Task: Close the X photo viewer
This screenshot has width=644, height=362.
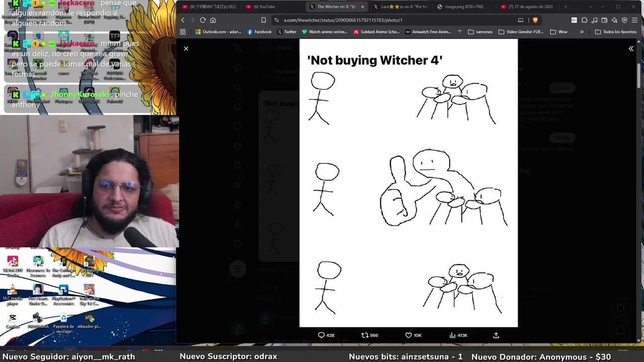Action: coord(186,49)
